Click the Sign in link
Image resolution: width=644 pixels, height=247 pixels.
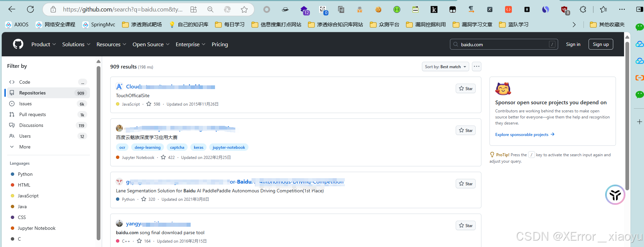(x=573, y=44)
